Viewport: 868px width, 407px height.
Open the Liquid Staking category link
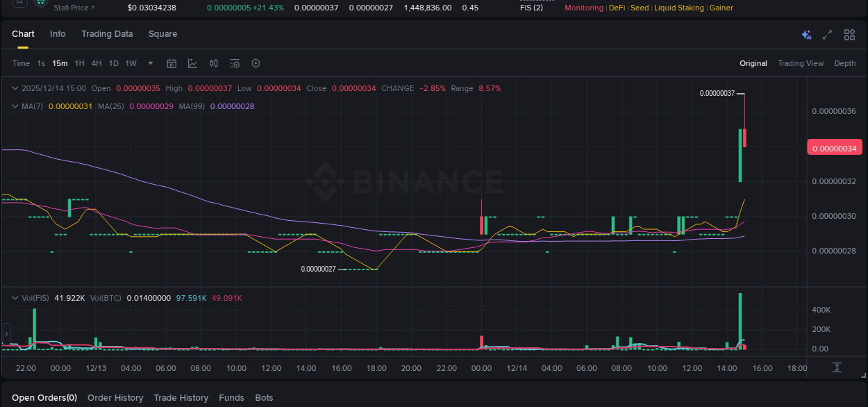pyautogui.click(x=679, y=8)
